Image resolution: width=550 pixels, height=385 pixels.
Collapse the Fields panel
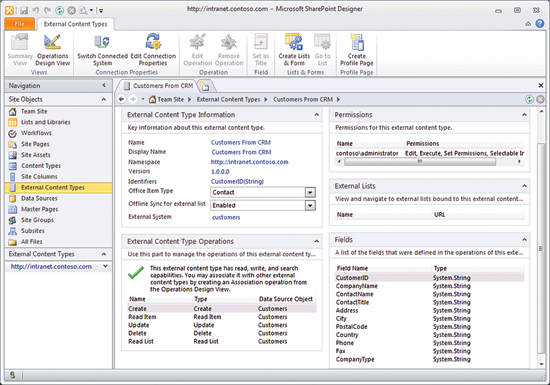(524, 240)
